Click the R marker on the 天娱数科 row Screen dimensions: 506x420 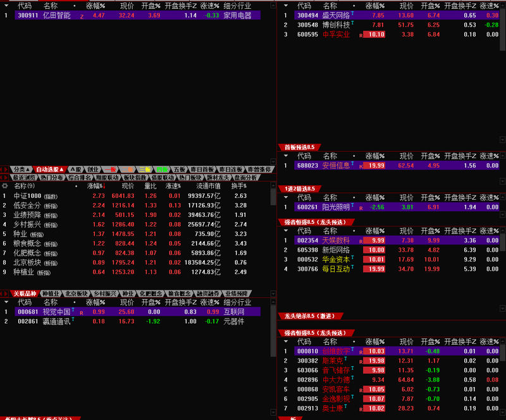click(x=361, y=242)
